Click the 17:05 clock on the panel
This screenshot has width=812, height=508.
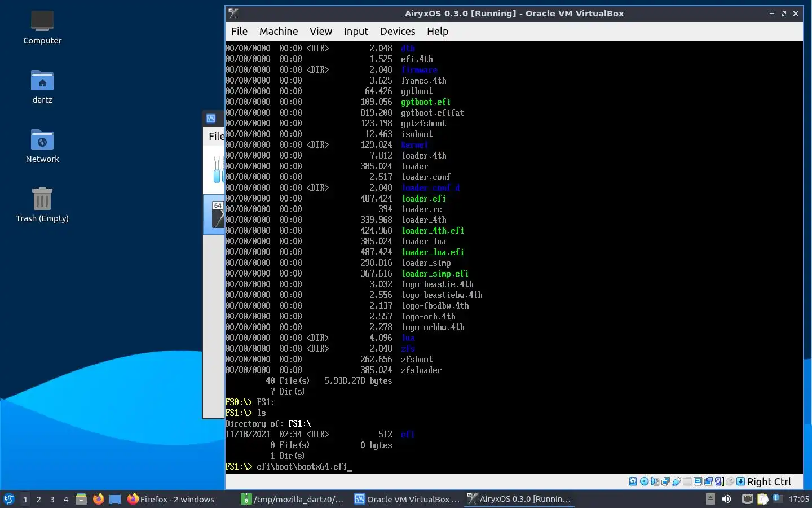(798, 499)
